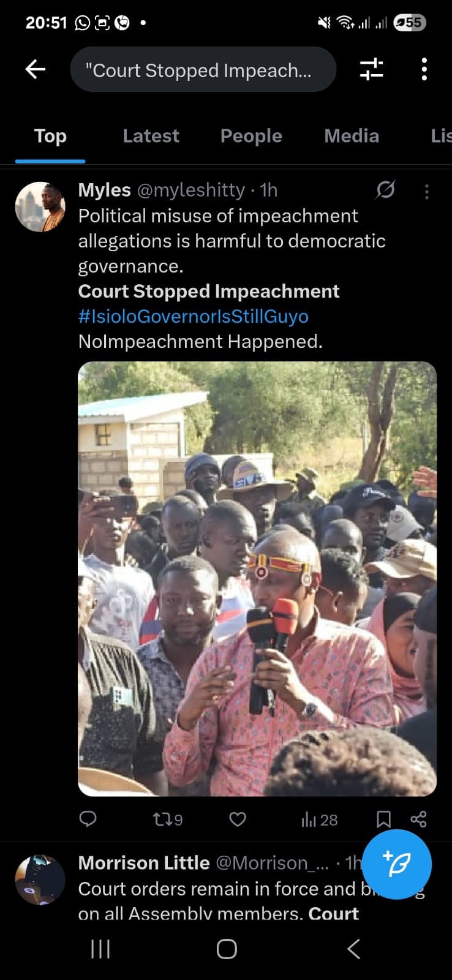Open the #IsioloGovernorIsStillGuyo hashtag
The width and height of the screenshot is (452, 980).
tap(194, 316)
